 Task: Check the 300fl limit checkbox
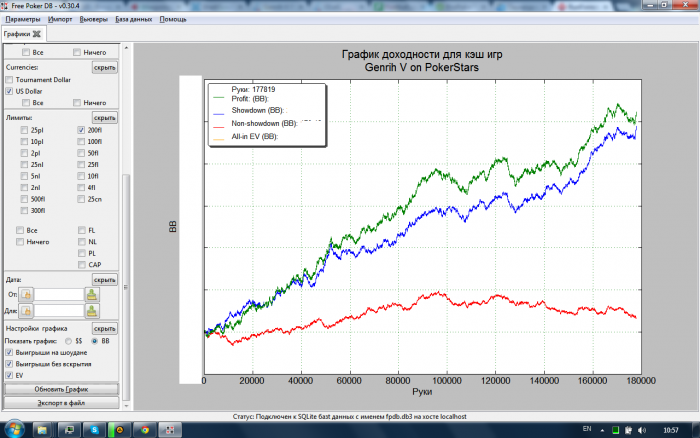24,210
